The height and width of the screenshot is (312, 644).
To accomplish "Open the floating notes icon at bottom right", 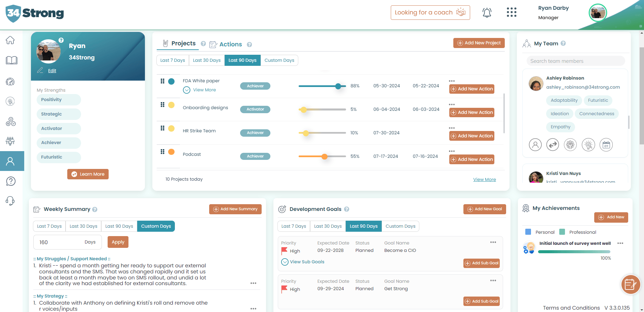I will coord(630,284).
